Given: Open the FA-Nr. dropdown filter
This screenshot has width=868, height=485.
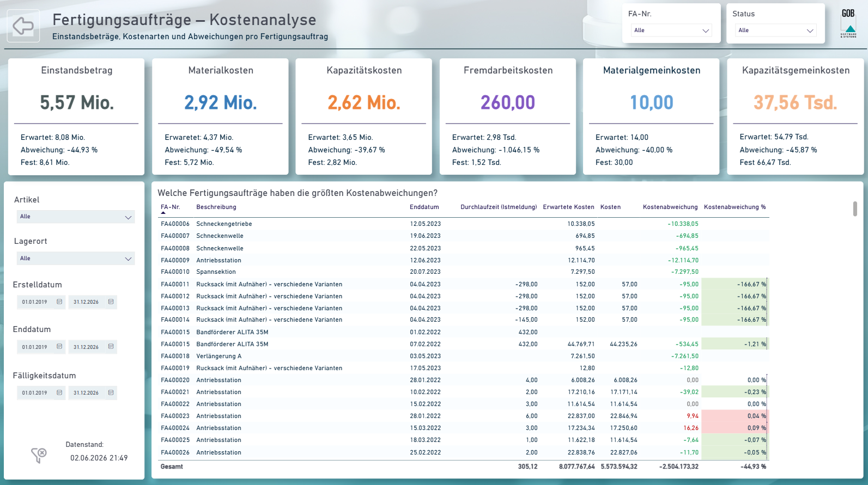Looking at the screenshot, I should pyautogui.click(x=671, y=30).
